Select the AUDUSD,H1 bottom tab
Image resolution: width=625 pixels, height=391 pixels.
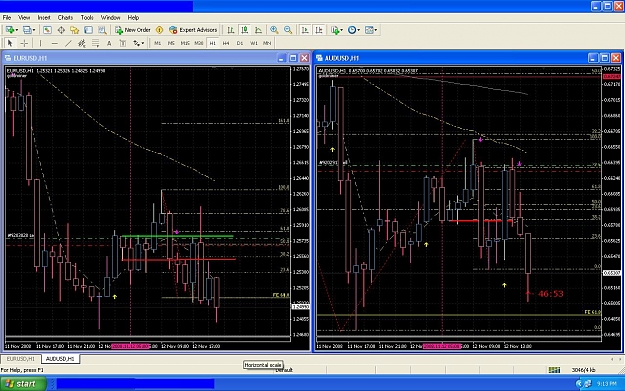click(60, 359)
